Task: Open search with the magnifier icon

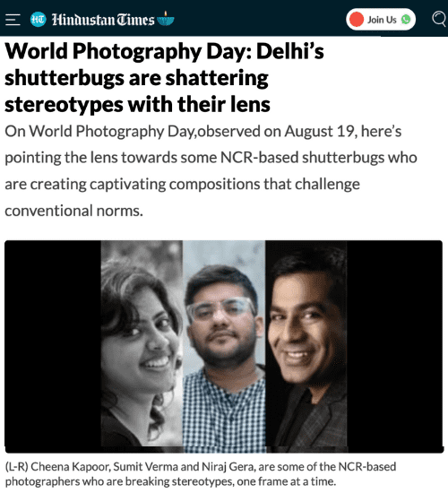Action: [x=440, y=20]
